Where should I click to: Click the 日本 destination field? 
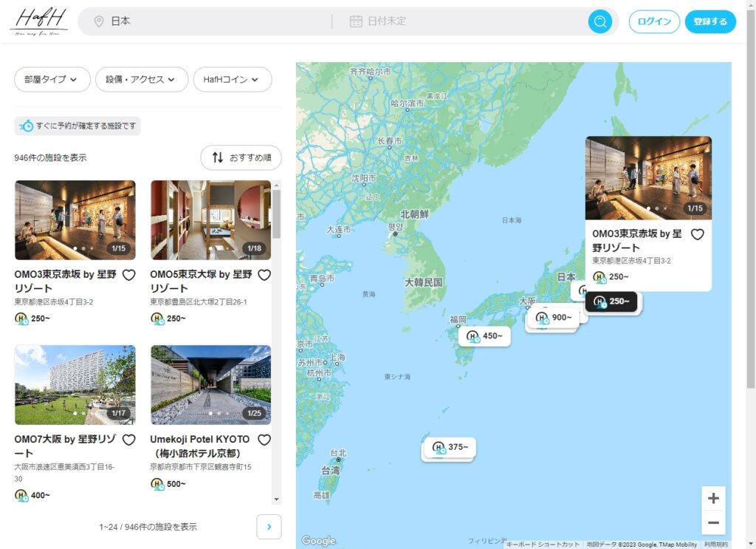click(x=212, y=21)
